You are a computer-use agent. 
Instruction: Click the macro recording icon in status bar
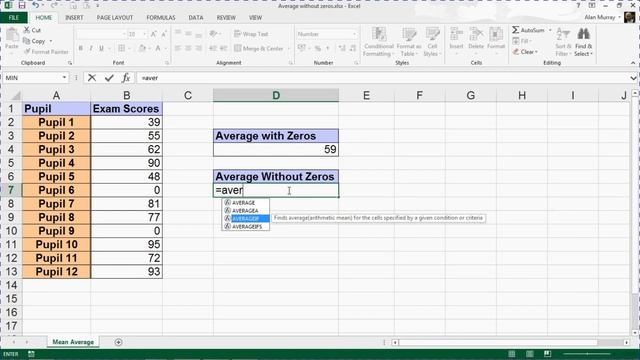(x=31, y=354)
